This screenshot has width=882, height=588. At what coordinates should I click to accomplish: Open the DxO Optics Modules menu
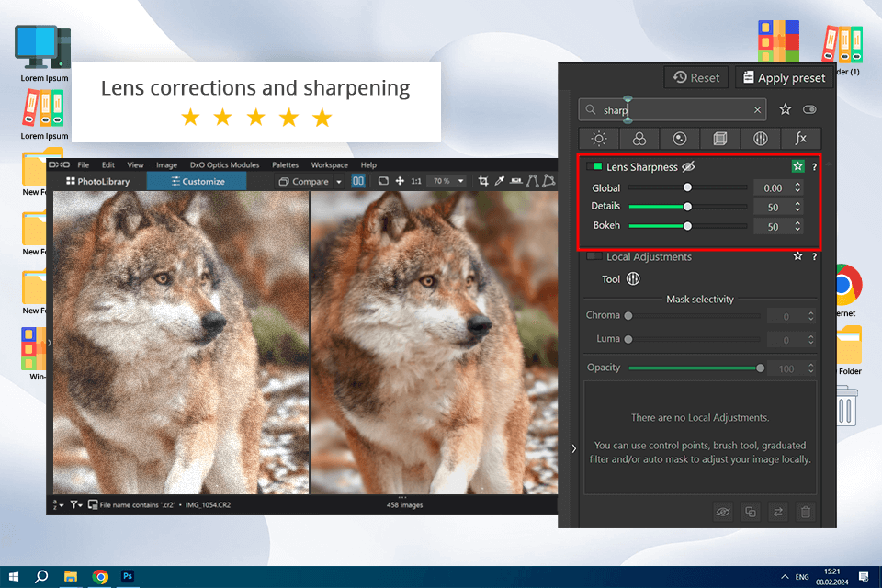[224, 165]
